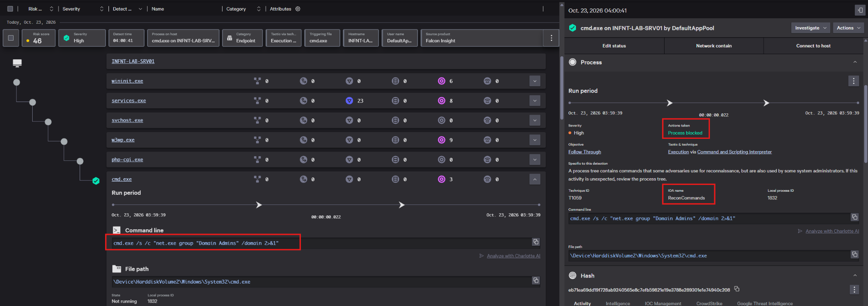Copy the file path in the cmd.exe details
The height and width of the screenshot is (306, 868).
click(x=536, y=280)
